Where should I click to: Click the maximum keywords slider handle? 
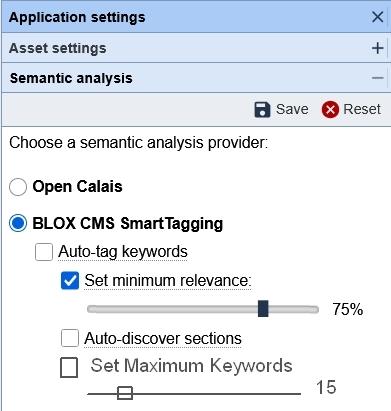[x=125, y=393]
